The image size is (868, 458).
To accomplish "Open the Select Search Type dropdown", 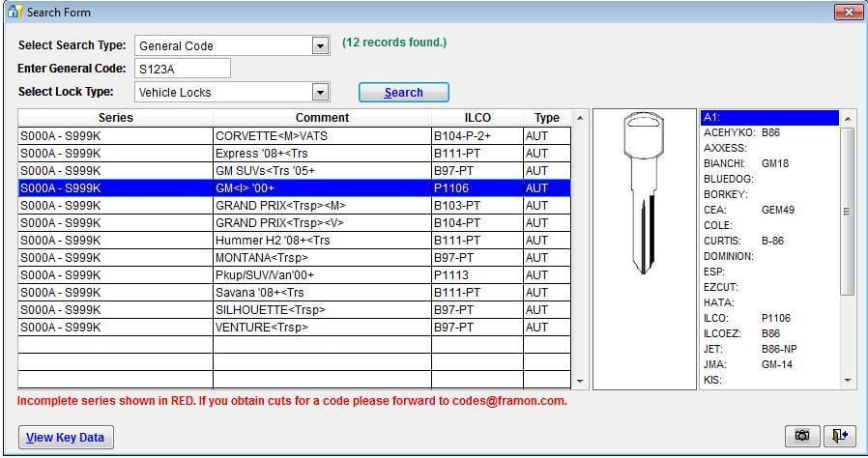I will 320,45.
